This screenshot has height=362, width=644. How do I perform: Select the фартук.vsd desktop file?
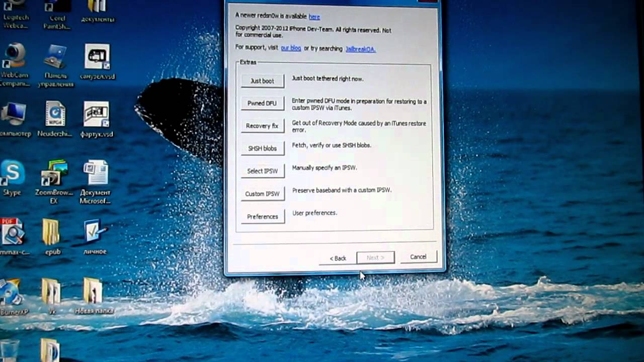click(97, 120)
